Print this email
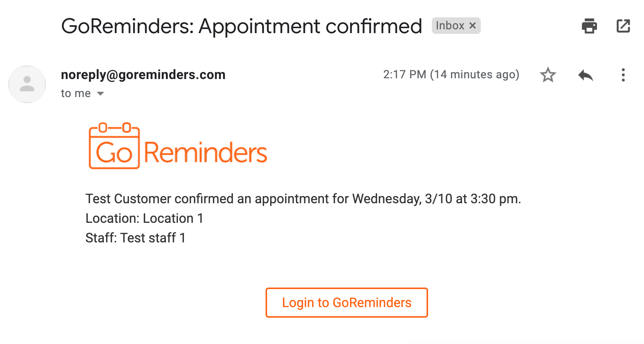 (x=589, y=26)
